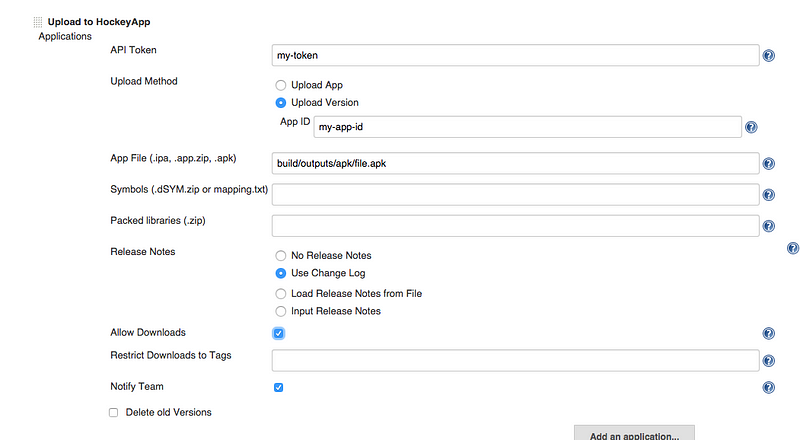Image resolution: width=800 pixels, height=440 pixels.
Task: Select the Upload Version radio button
Action: pos(281,103)
